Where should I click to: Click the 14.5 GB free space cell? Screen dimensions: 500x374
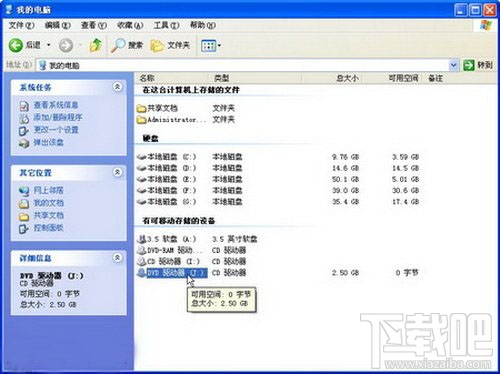[x=405, y=168]
